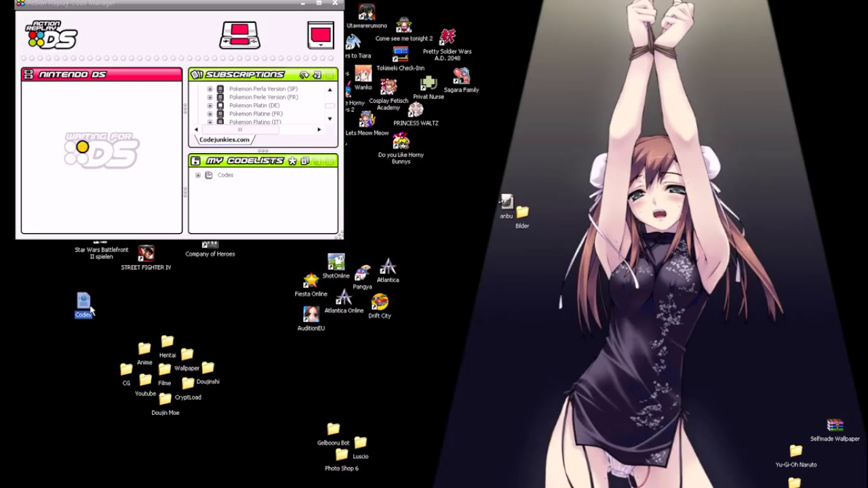868x488 pixels.
Task: Click subscriptions horizontal scroll left arrow
Action: tap(197, 129)
